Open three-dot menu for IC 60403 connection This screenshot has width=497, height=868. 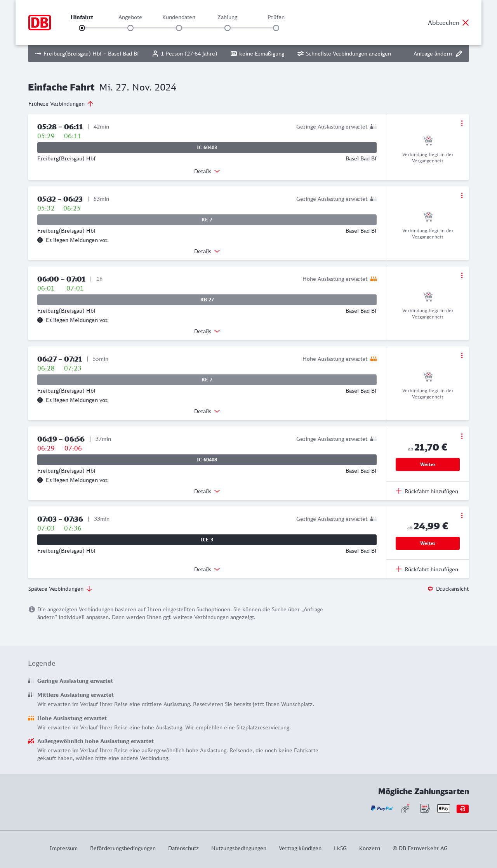click(462, 123)
